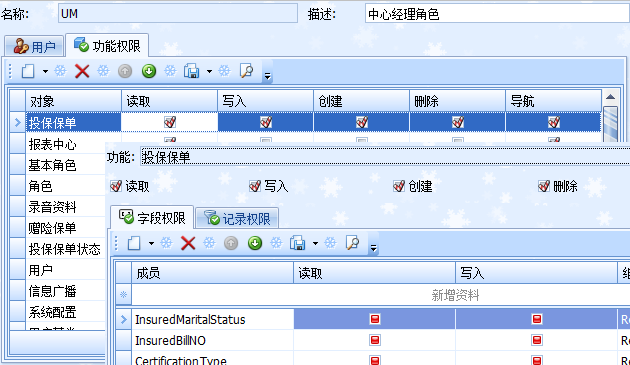
Task: Open export dropdown arrow in upper toolbar
Action: [209, 72]
